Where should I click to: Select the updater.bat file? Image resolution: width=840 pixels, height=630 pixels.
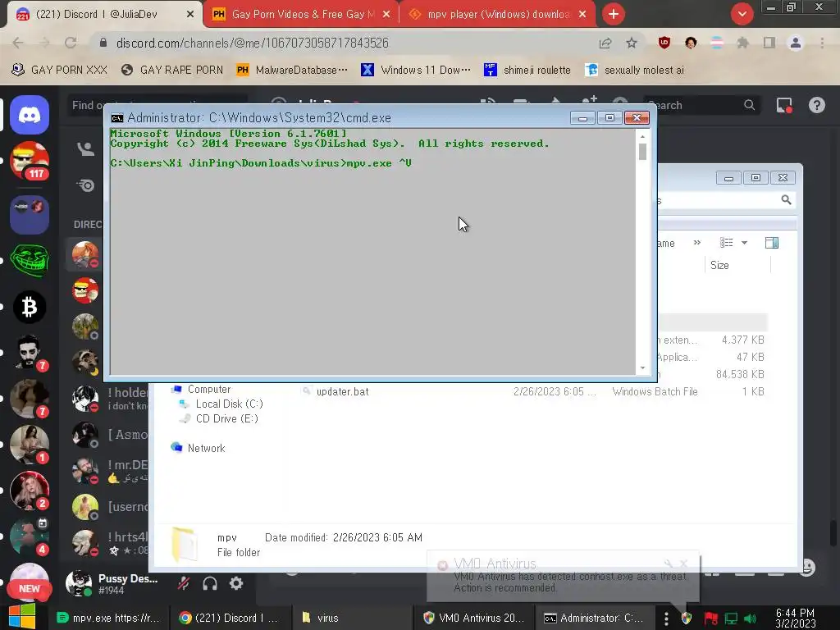click(343, 391)
